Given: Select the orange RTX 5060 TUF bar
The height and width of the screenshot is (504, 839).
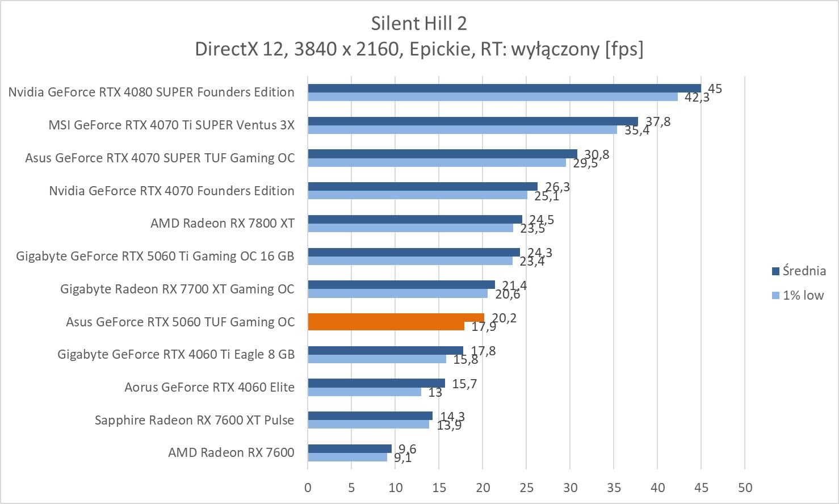Looking at the screenshot, I should (x=396, y=322).
